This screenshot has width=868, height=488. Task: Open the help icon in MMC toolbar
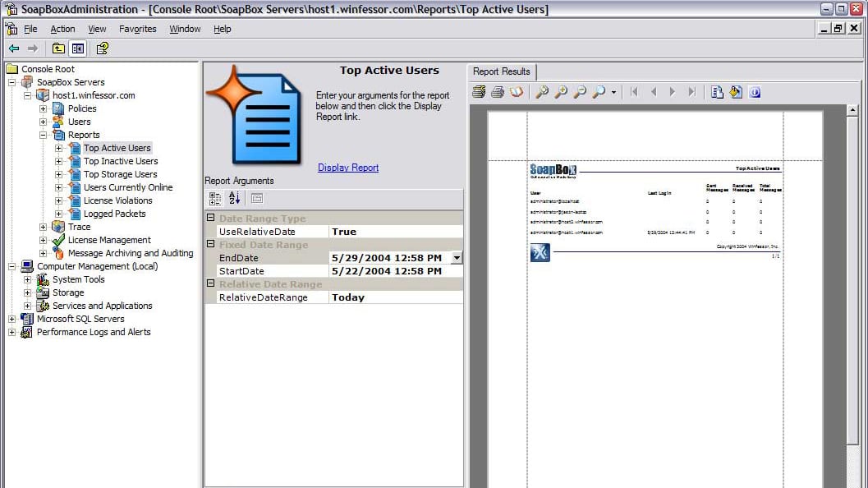[x=102, y=48]
